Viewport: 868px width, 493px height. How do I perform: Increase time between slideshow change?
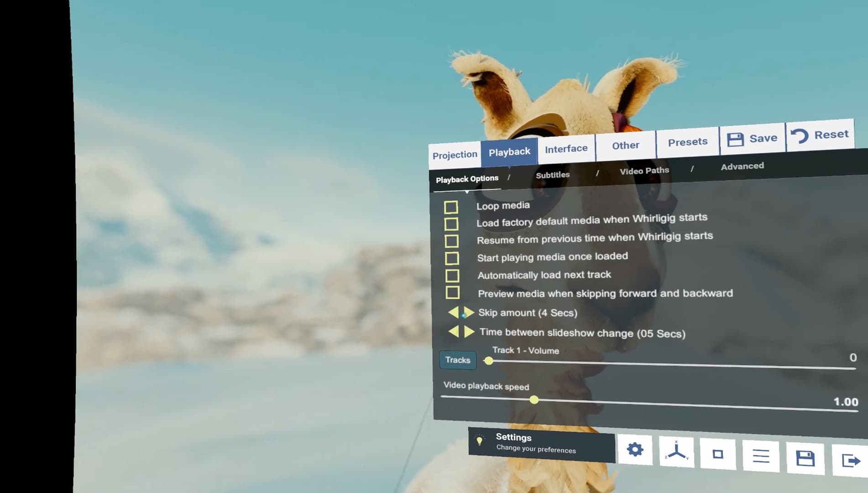pyautogui.click(x=470, y=332)
